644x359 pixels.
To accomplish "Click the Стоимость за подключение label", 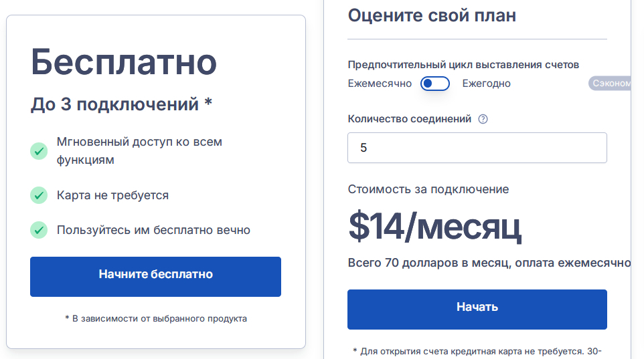I will (x=428, y=190).
